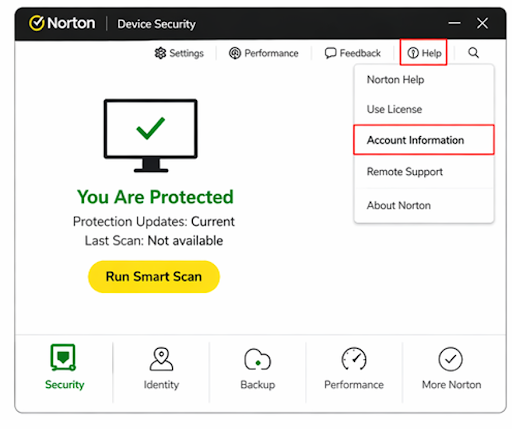Open Account Information menu entry
This screenshot has height=429, width=512.
(424, 140)
